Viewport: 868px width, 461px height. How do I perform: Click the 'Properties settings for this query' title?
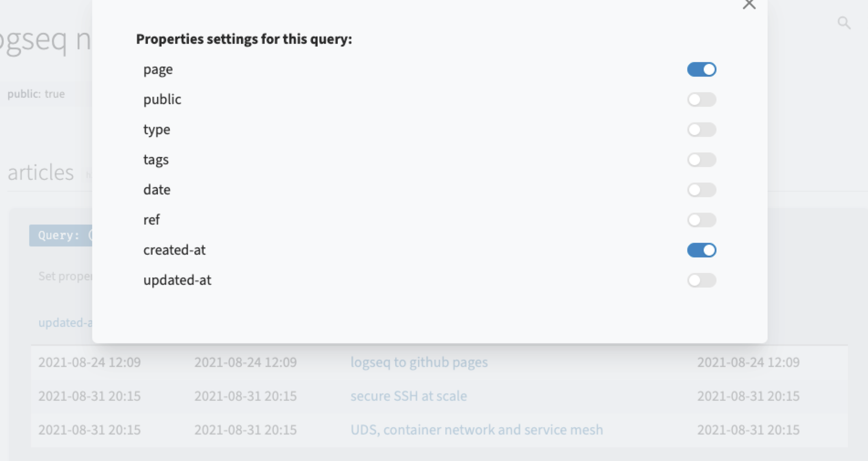(244, 39)
